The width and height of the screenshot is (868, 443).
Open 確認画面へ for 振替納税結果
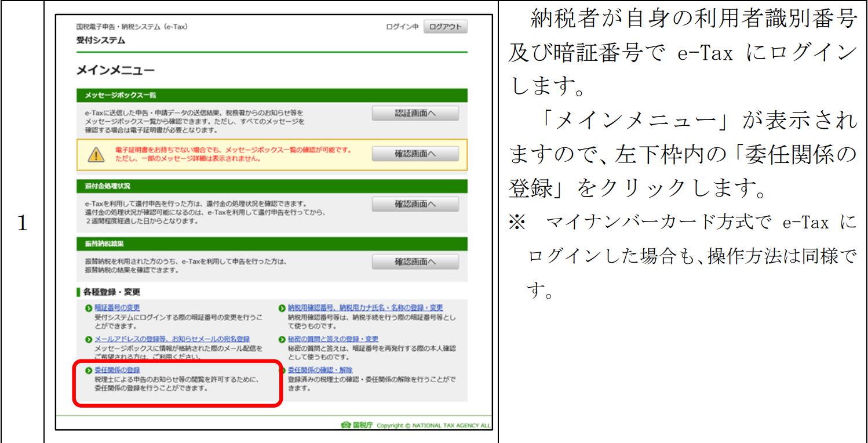(414, 262)
